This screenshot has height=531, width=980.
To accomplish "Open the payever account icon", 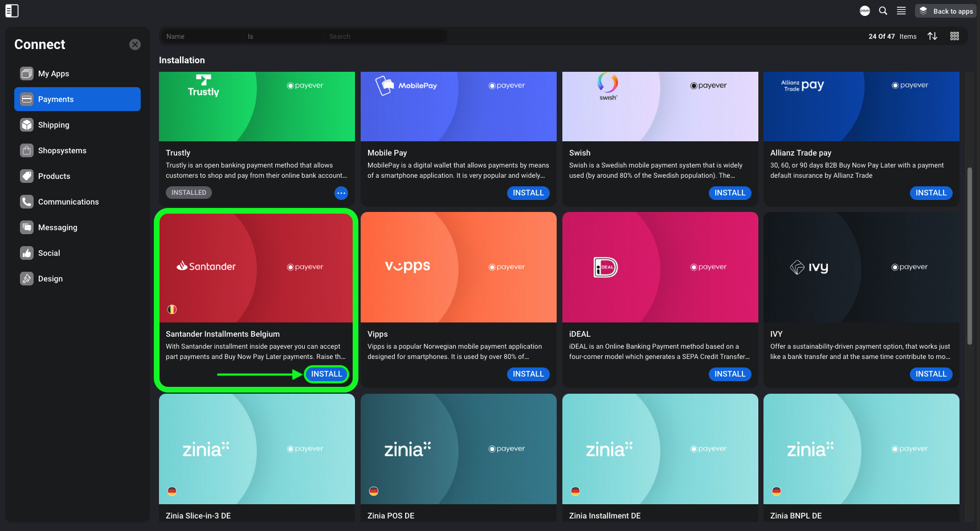I will [x=865, y=11].
